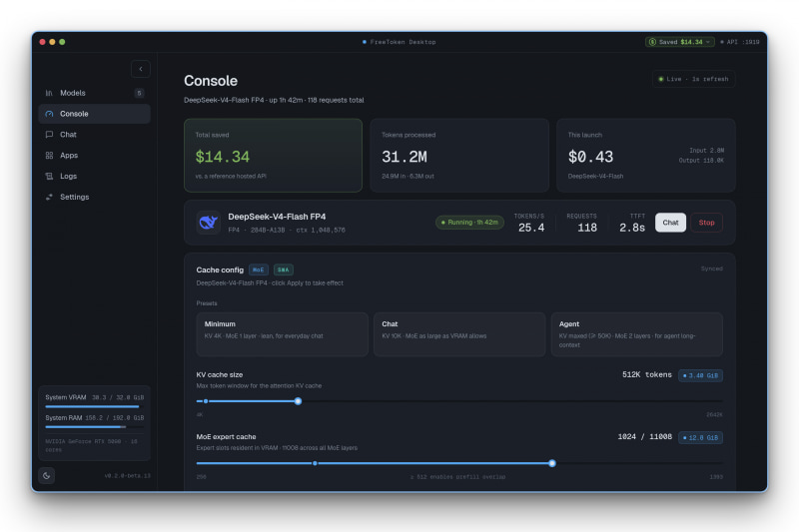Click the small marker on KV cache slider
The width and height of the screenshot is (799, 532).
pyautogui.click(x=206, y=401)
